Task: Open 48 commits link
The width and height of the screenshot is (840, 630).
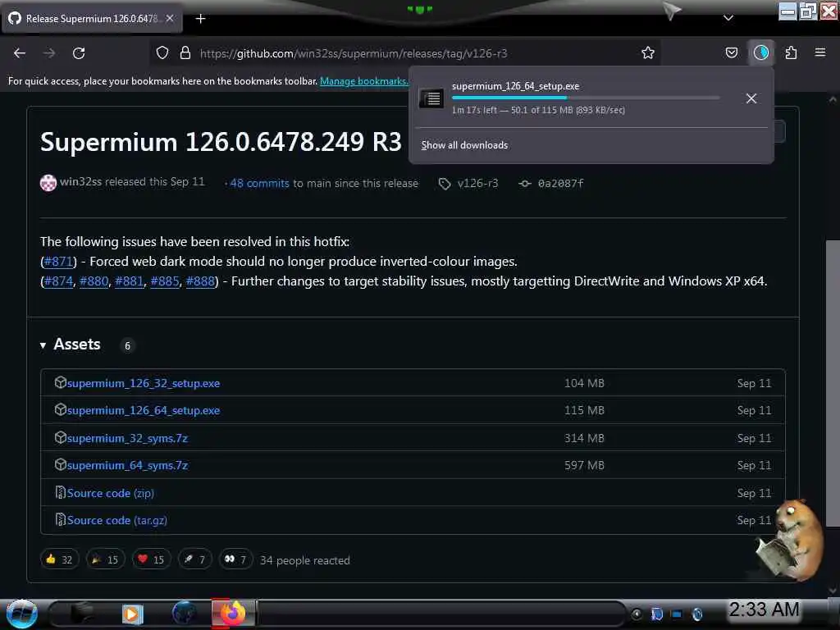Action: [259, 183]
